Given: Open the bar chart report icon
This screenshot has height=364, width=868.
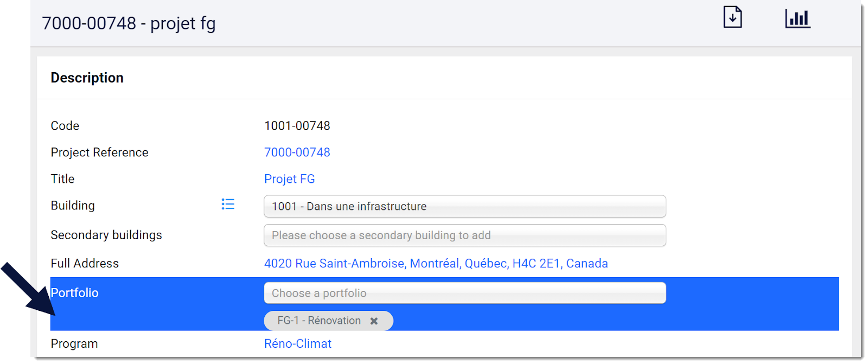Looking at the screenshot, I should pos(797,19).
